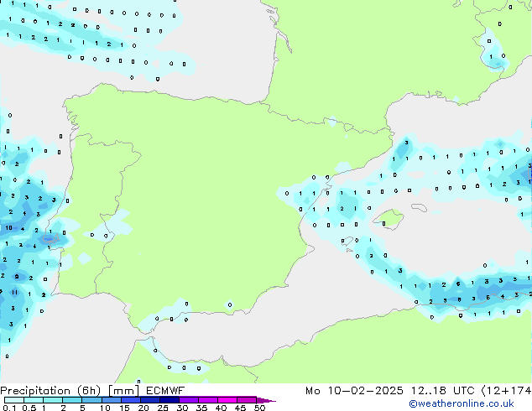The height and width of the screenshot is (411, 532).
Task: Select the 5–10 mm legend color box
Action: click(x=92, y=400)
